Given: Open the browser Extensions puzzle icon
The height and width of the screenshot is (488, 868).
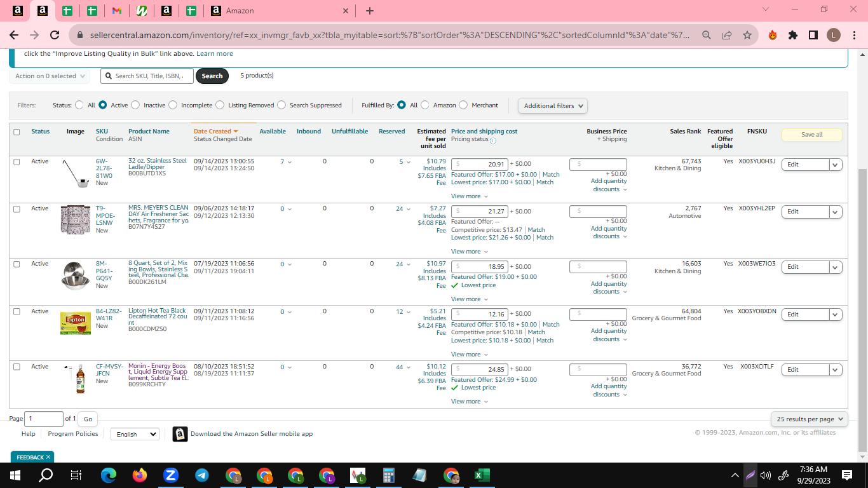Looking at the screenshot, I should [x=793, y=36].
